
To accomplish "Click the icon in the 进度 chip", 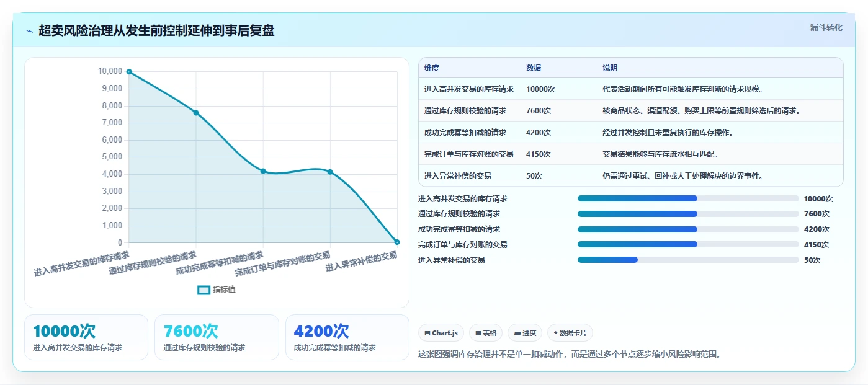I will [x=516, y=333].
